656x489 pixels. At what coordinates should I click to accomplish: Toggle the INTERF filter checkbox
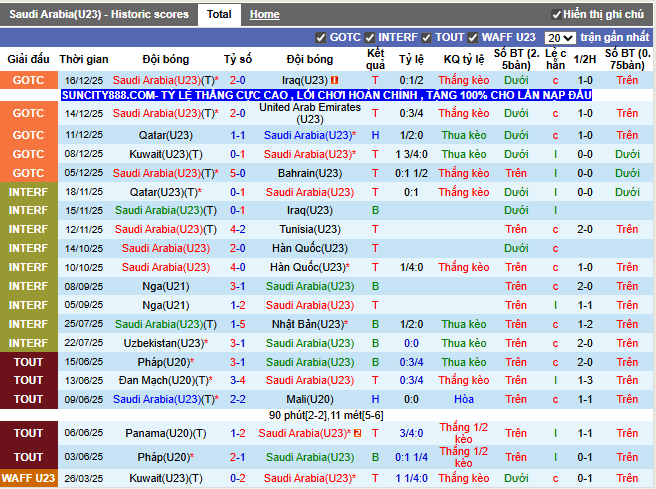tap(369, 38)
